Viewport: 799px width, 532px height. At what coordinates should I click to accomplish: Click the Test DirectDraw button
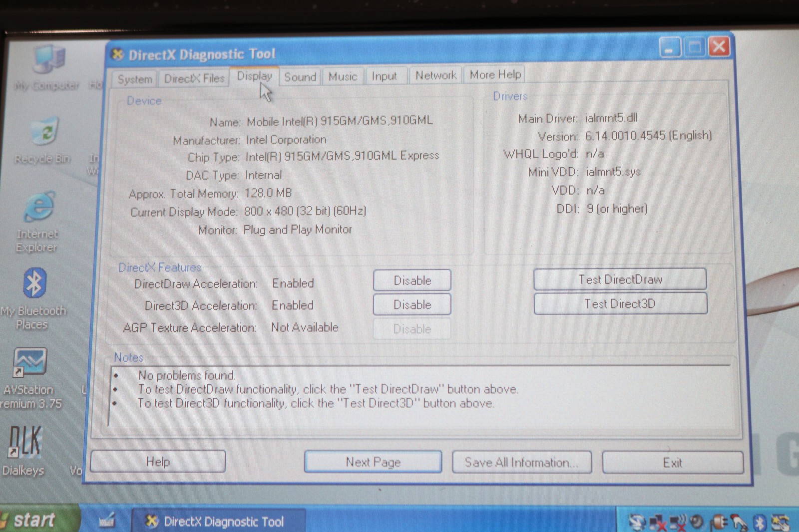pyautogui.click(x=620, y=279)
